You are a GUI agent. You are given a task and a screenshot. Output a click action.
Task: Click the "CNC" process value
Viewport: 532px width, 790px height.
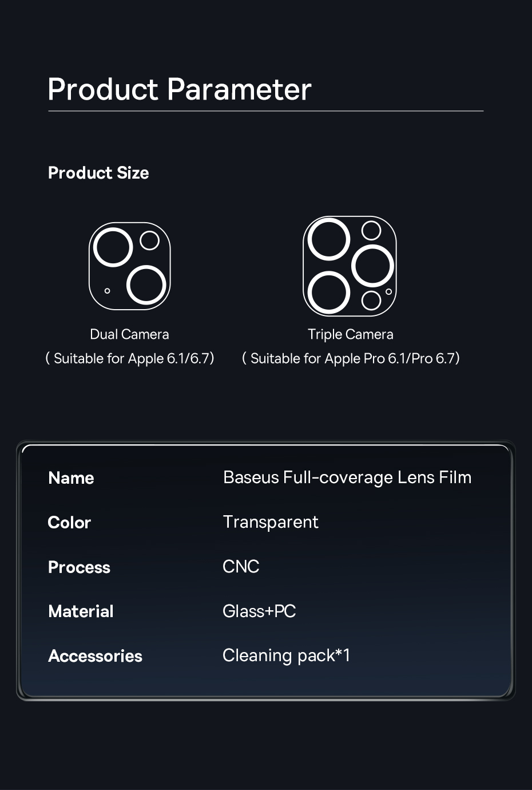[x=241, y=567]
